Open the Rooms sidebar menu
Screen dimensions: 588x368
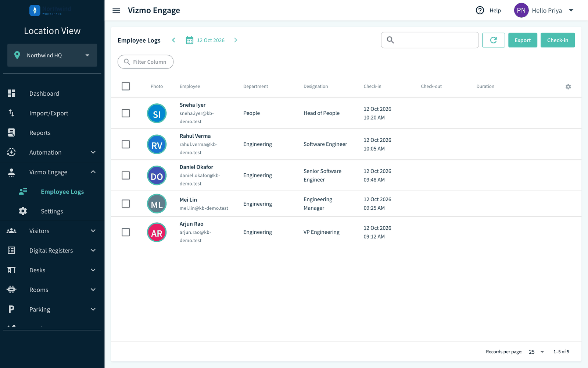[x=52, y=290]
